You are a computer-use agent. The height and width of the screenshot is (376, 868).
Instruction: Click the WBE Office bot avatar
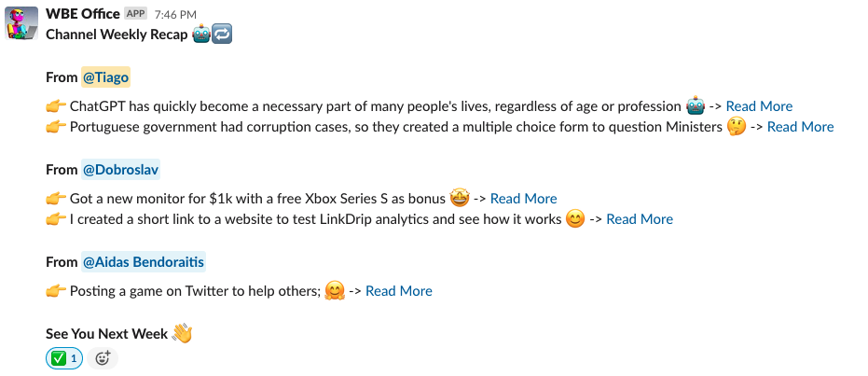[x=22, y=22]
